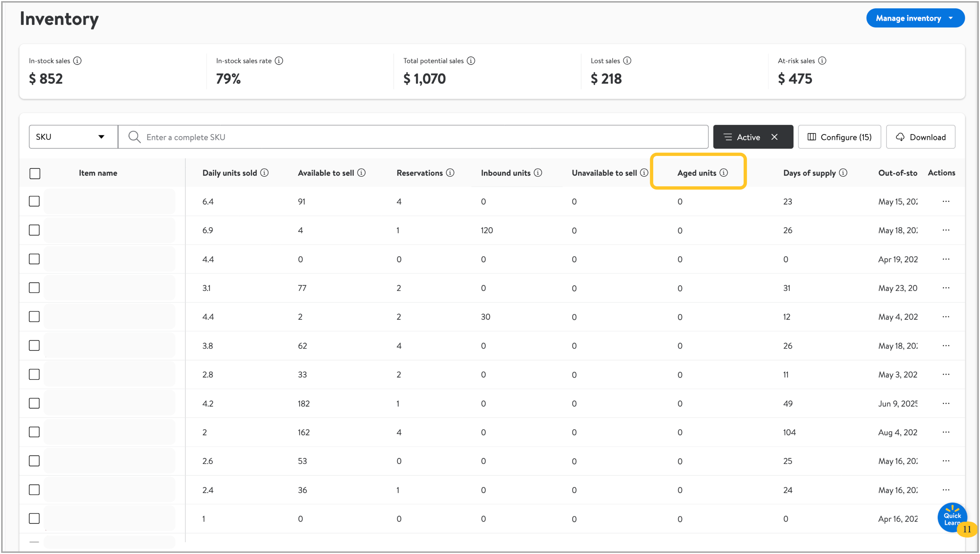The width and height of the screenshot is (980, 554).
Task: Focus the Enter a complete SKU field
Action: (413, 137)
